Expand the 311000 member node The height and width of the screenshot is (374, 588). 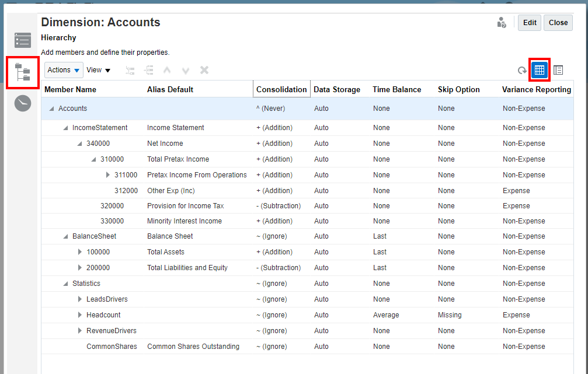point(107,175)
